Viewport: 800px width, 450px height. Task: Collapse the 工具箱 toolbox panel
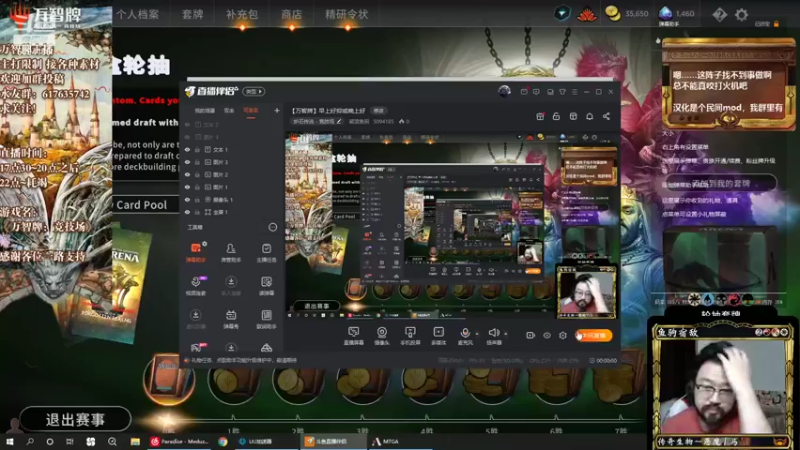(x=272, y=227)
